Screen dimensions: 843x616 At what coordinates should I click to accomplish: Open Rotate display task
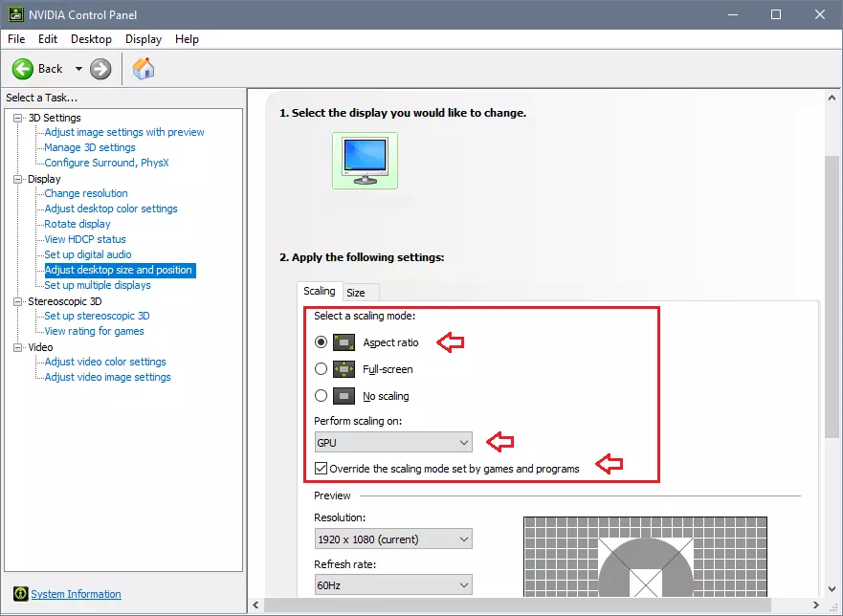(x=78, y=224)
